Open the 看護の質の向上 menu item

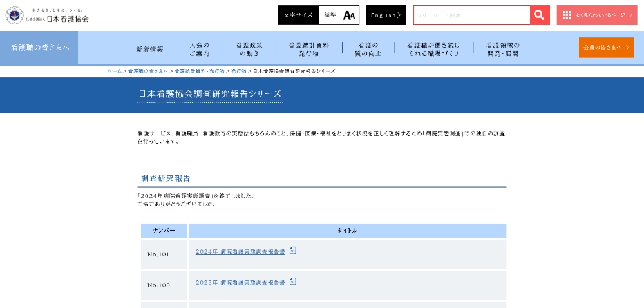pos(368,49)
